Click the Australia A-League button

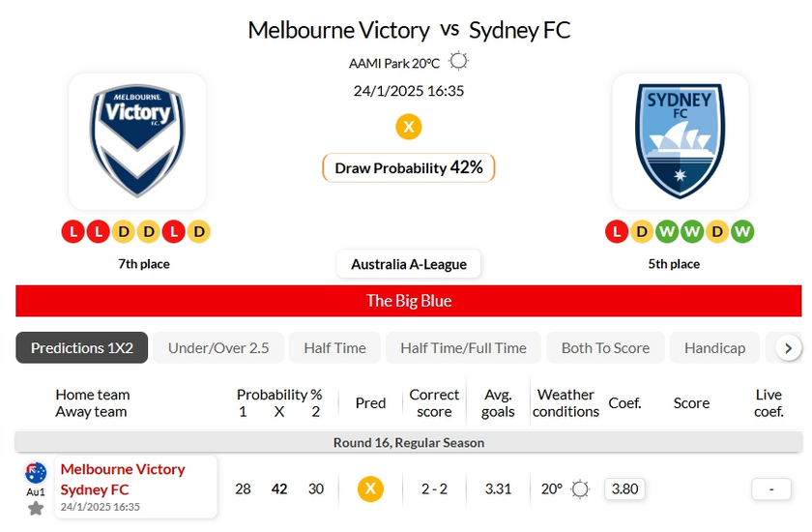click(x=409, y=264)
